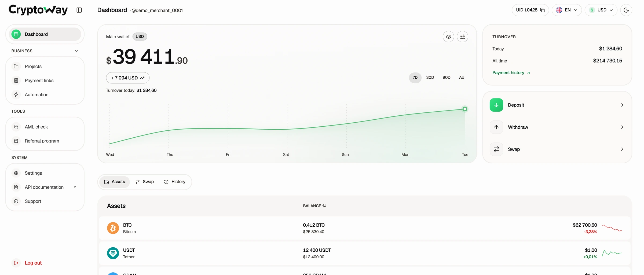Open the Payment history link
This screenshot has width=644, height=275.
[511, 73]
